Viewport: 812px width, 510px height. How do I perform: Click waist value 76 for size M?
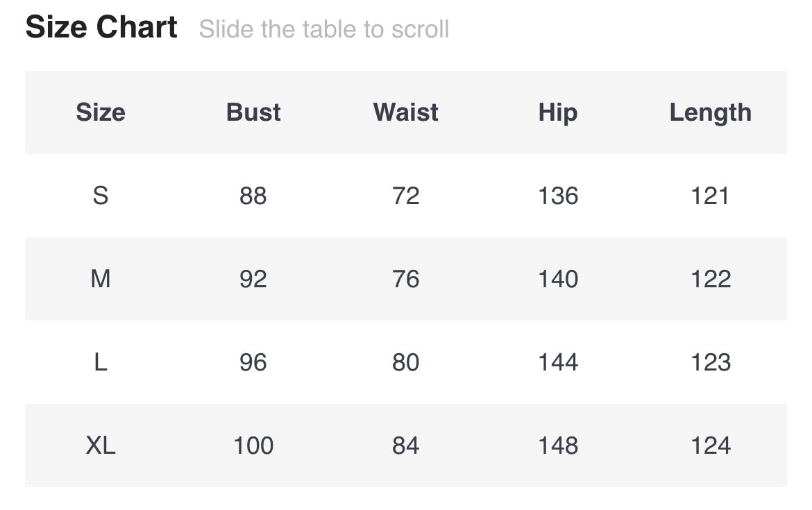click(405, 279)
